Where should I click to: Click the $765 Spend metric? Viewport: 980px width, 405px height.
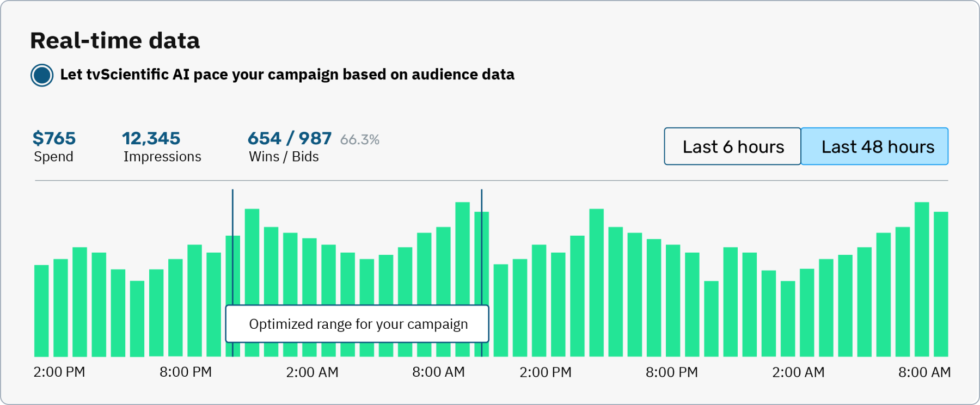point(54,146)
